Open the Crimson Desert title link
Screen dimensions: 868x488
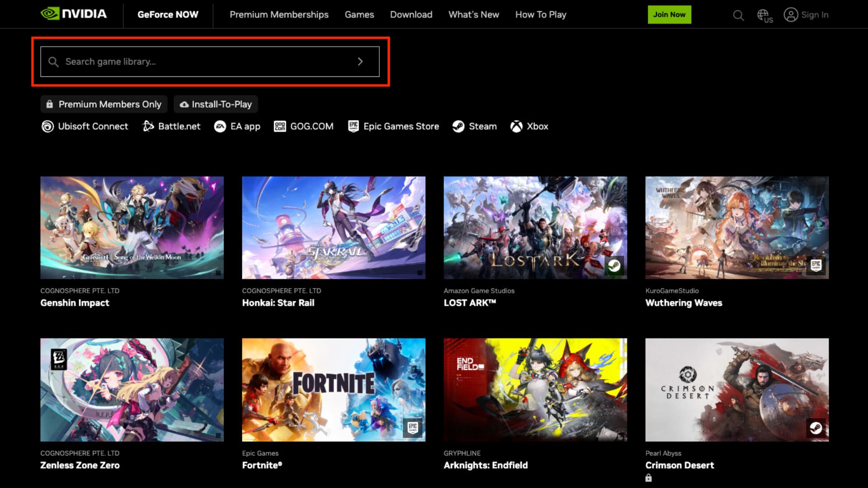pyautogui.click(x=679, y=465)
